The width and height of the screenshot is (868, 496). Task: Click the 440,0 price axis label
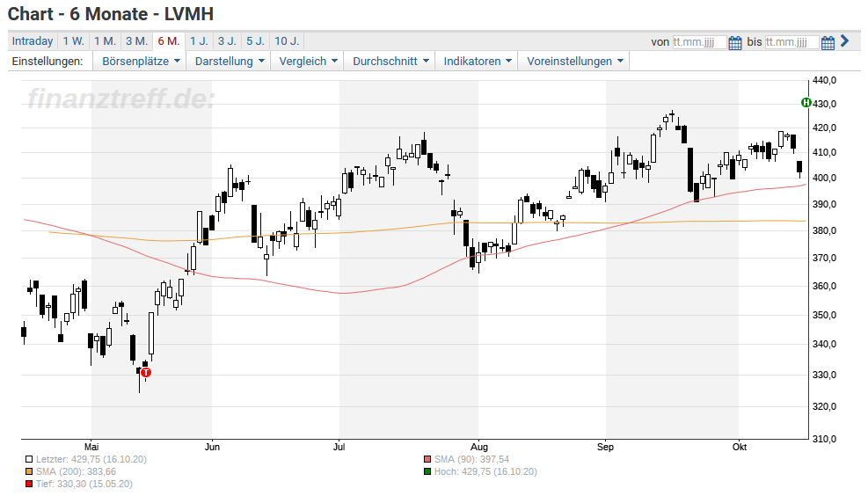824,80
